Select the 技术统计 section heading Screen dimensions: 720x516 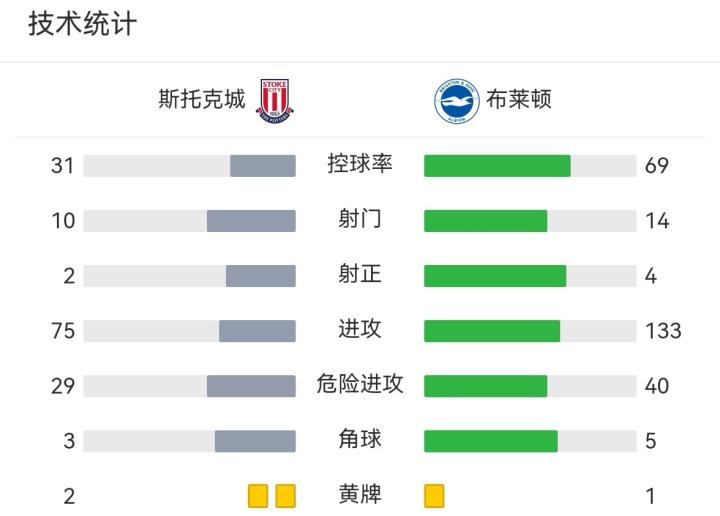tap(82, 24)
